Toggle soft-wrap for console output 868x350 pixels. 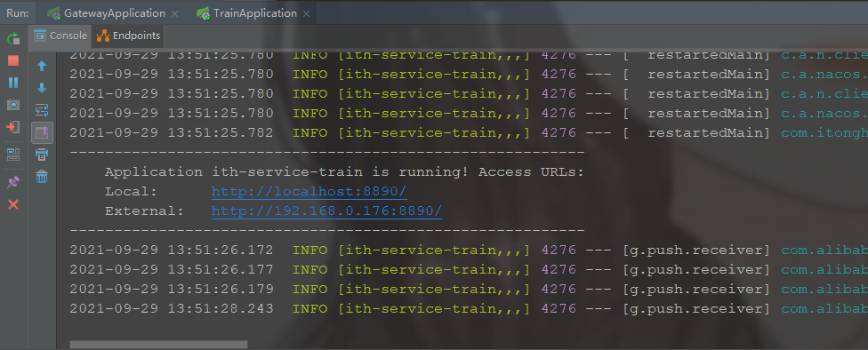pos(42,110)
